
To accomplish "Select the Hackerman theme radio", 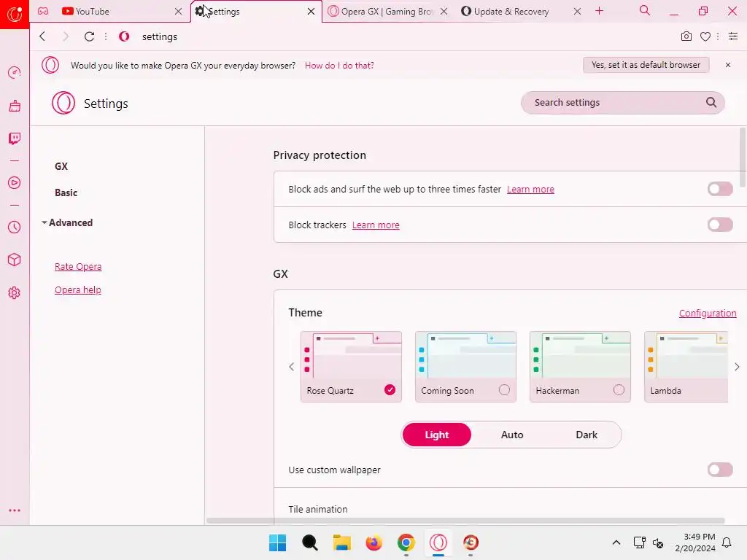I will (619, 390).
